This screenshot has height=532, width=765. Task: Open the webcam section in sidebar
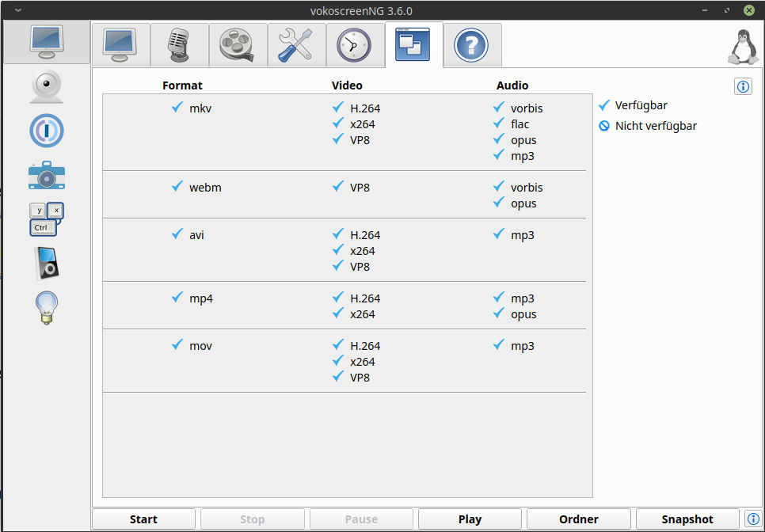click(47, 86)
